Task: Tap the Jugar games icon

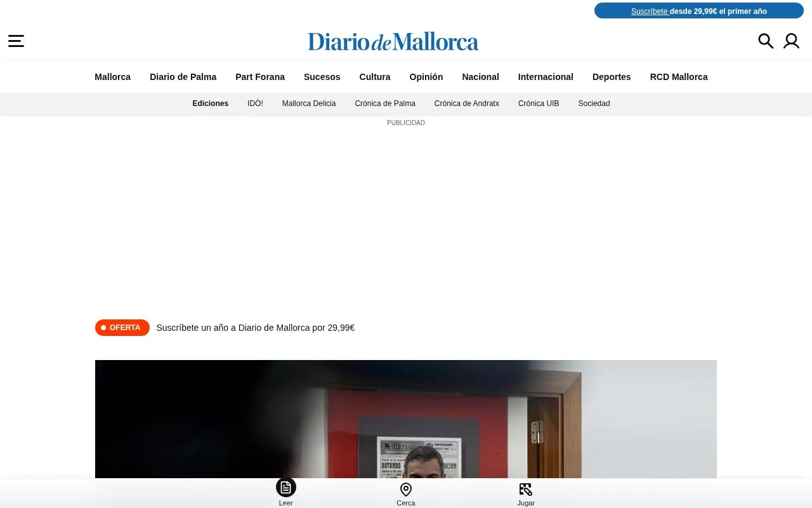Action: tap(525, 489)
